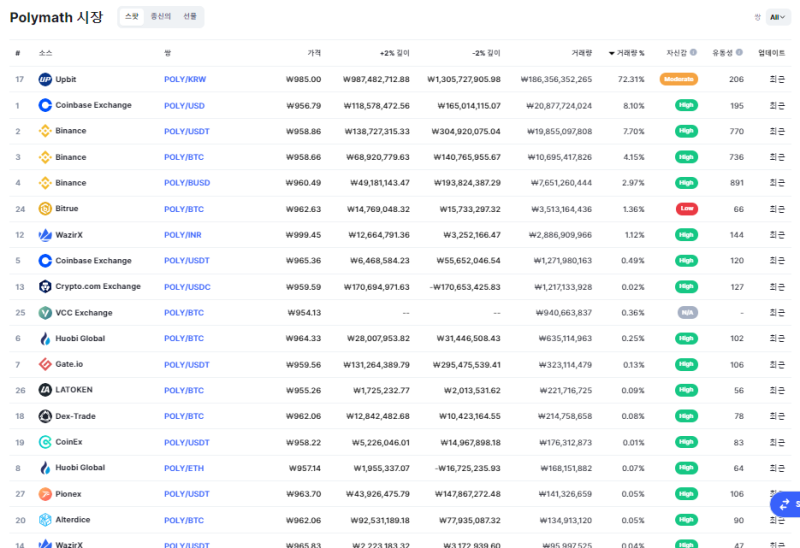The height and width of the screenshot is (548, 800).
Task: Click the Gate.io logo
Action: click(45, 364)
